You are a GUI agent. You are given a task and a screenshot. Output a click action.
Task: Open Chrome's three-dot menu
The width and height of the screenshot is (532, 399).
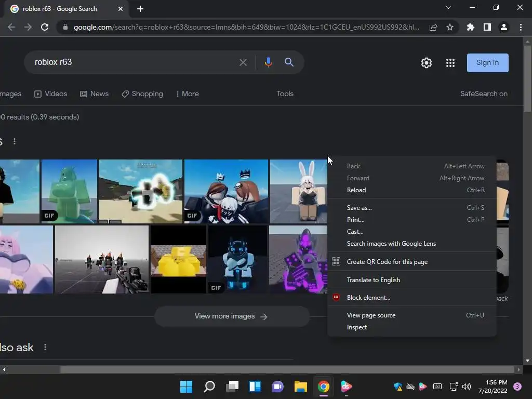pos(521,27)
